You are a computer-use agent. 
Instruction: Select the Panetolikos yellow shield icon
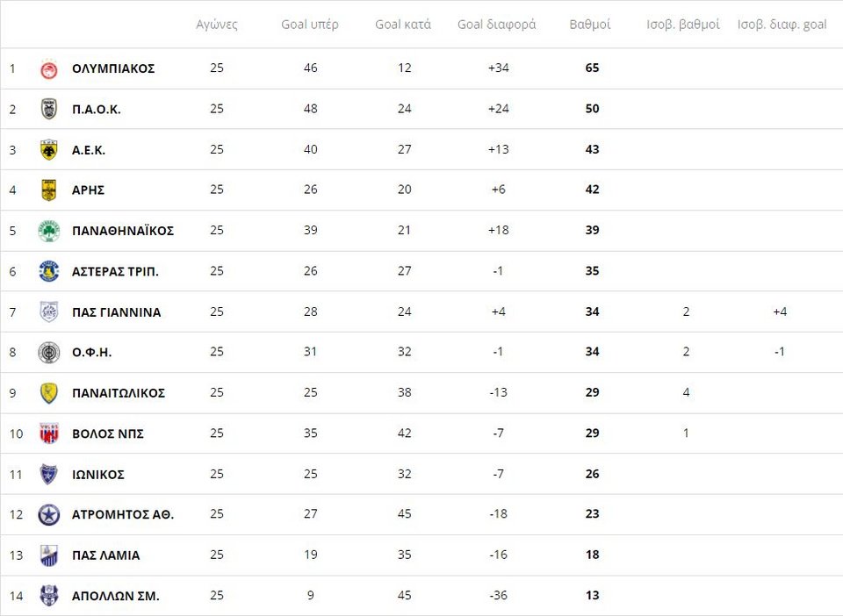pos(49,393)
